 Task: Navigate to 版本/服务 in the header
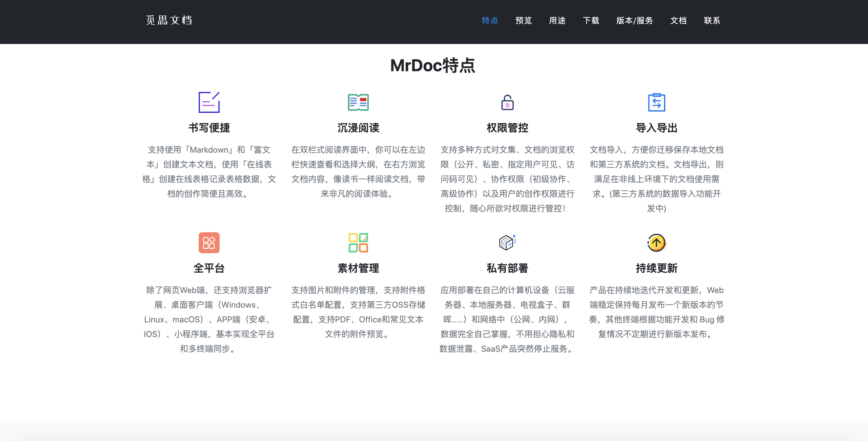tap(635, 21)
